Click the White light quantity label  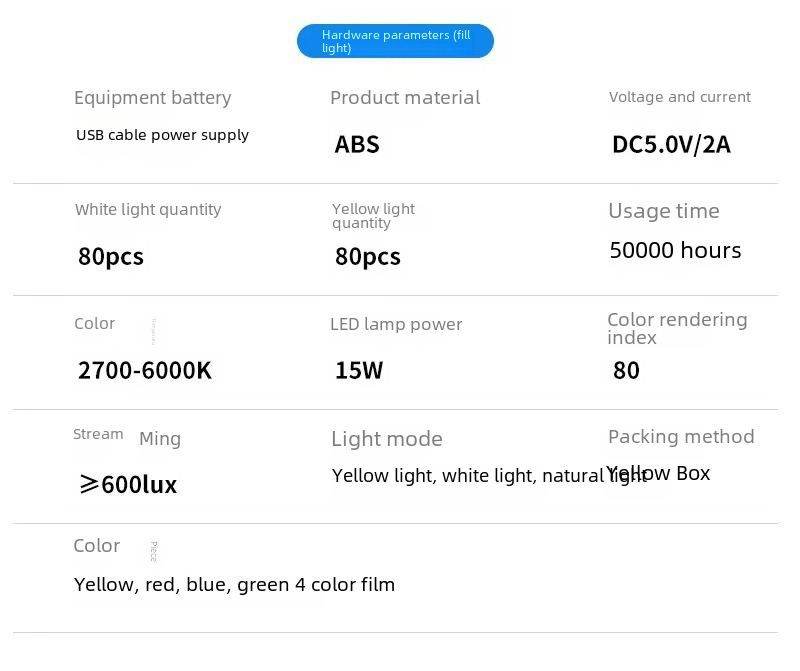tap(148, 210)
